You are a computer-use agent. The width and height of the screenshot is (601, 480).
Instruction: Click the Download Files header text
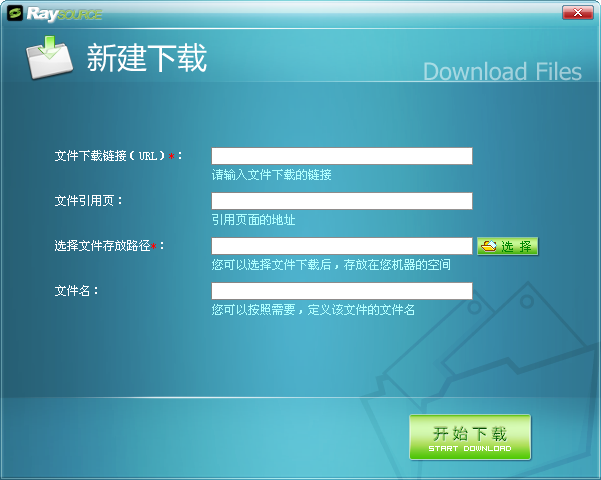coord(502,72)
